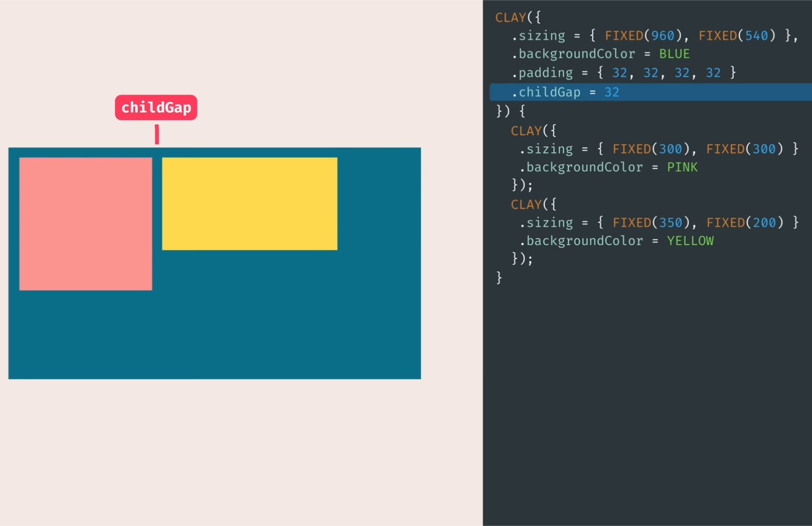Click the pink square inside the container
The width and height of the screenshot is (812, 526).
click(86, 224)
